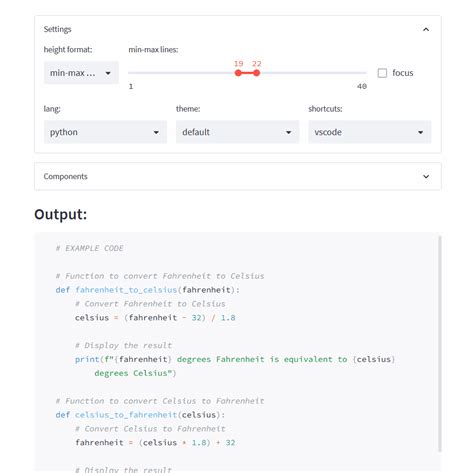Click the code editor vertical scrollbar
474x473 pixels.
[x=439, y=343]
